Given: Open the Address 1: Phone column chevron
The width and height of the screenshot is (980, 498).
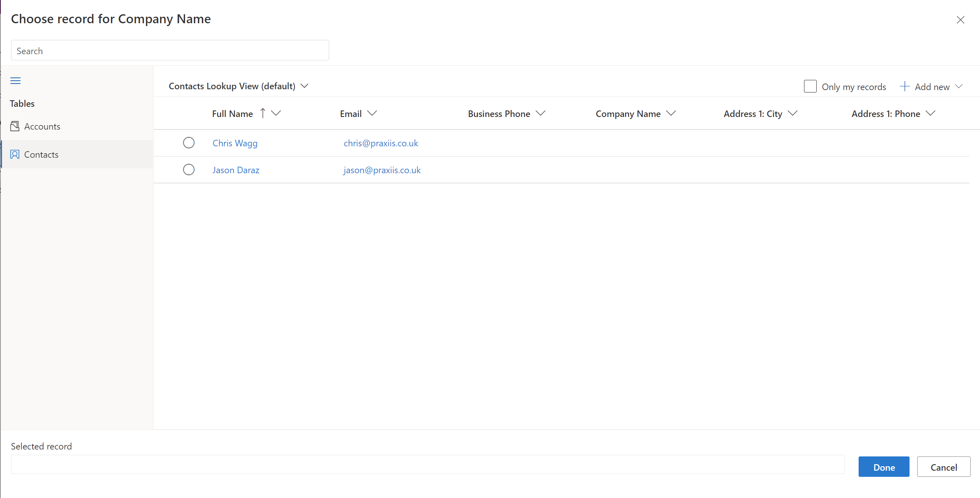Looking at the screenshot, I should coord(930,113).
